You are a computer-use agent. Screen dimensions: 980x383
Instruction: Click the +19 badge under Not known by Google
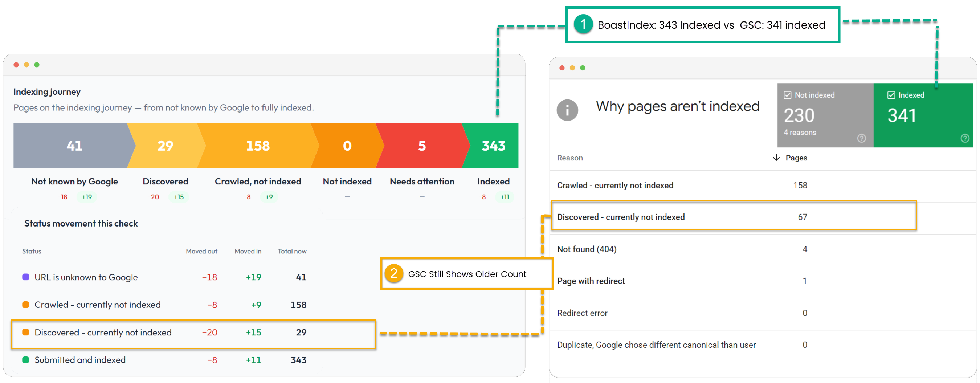pyautogui.click(x=87, y=197)
